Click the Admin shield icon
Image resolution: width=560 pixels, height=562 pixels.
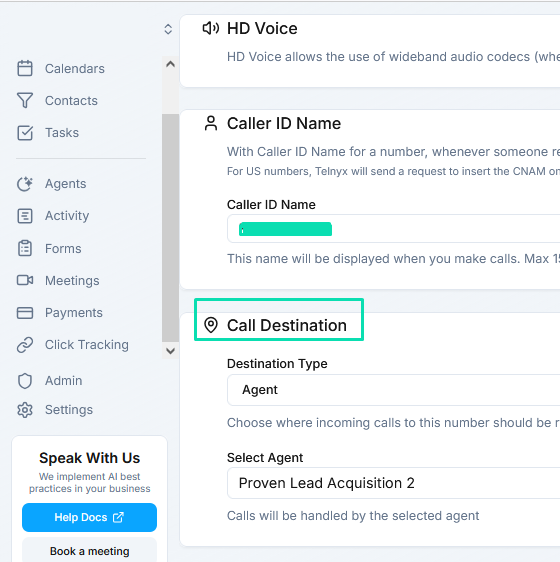pos(25,381)
